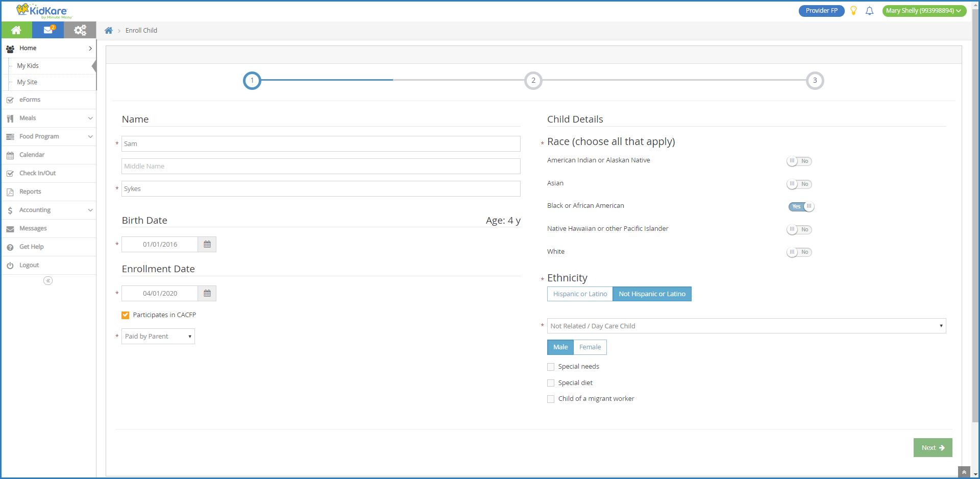Expand the Accounting menu chevron
This screenshot has height=479, width=980.
click(90, 210)
